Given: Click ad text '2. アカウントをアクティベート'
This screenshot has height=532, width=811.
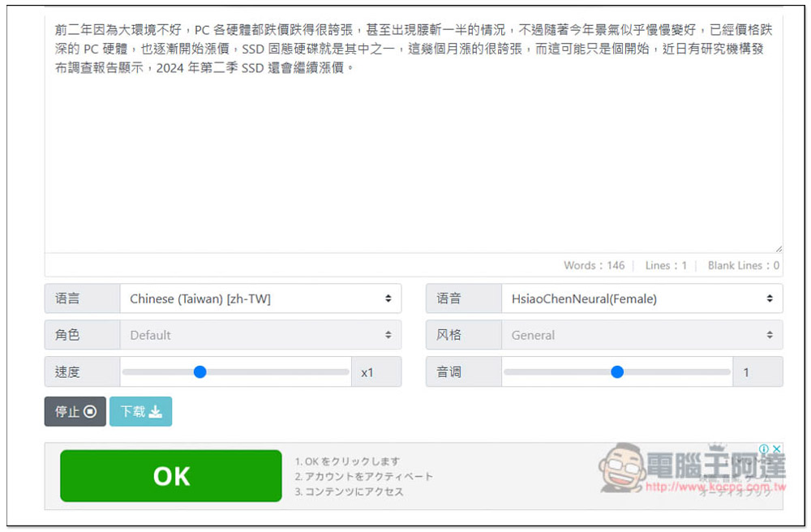Looking at the screenshot, I should point(363,476).
